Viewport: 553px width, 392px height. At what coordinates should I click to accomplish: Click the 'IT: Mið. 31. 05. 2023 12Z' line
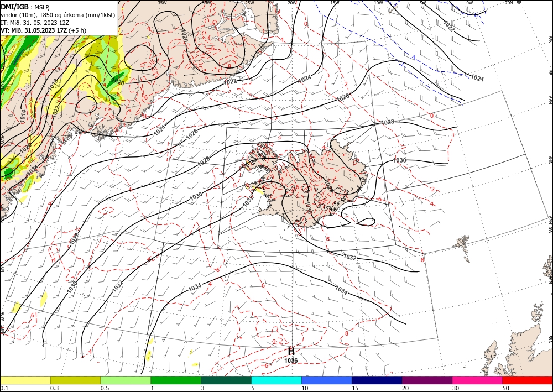point(35,22)
